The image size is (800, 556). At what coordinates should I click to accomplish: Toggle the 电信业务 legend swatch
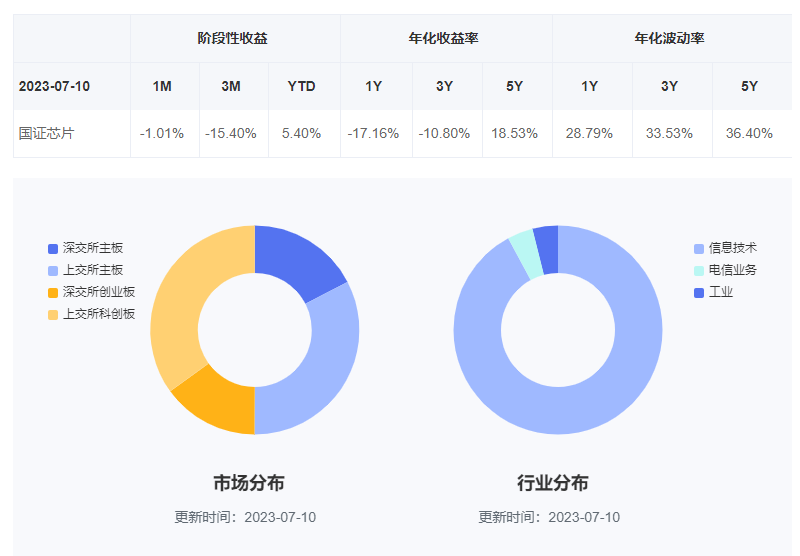click(699, 271)
